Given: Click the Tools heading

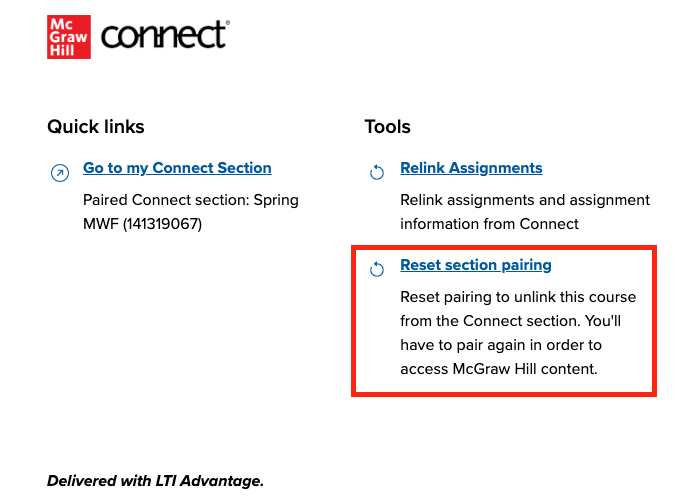Looking at the screenshot, I should pyautogui.click(x=388, y=127).
